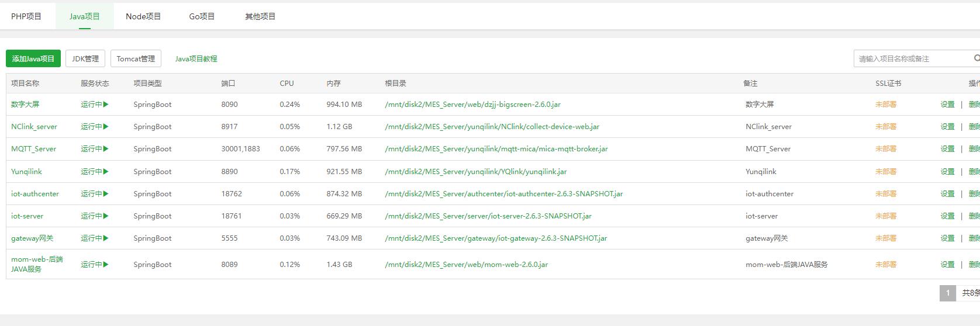Select the Java项目 tab
Image resolution: width=980 pixels, height=326 pixels.
tap(85, 16)
